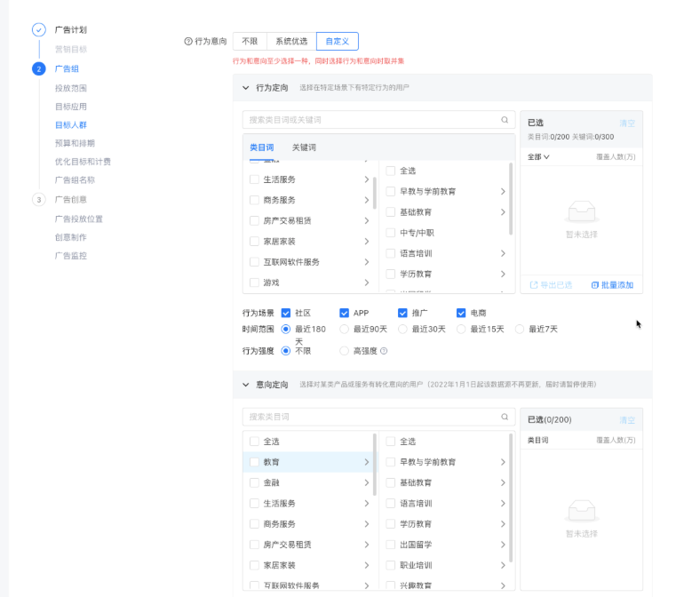Click the 批量添加 batch add icon
Image resolution: width=700 pixels, height=597 pixels.
(x=595, y=285)
